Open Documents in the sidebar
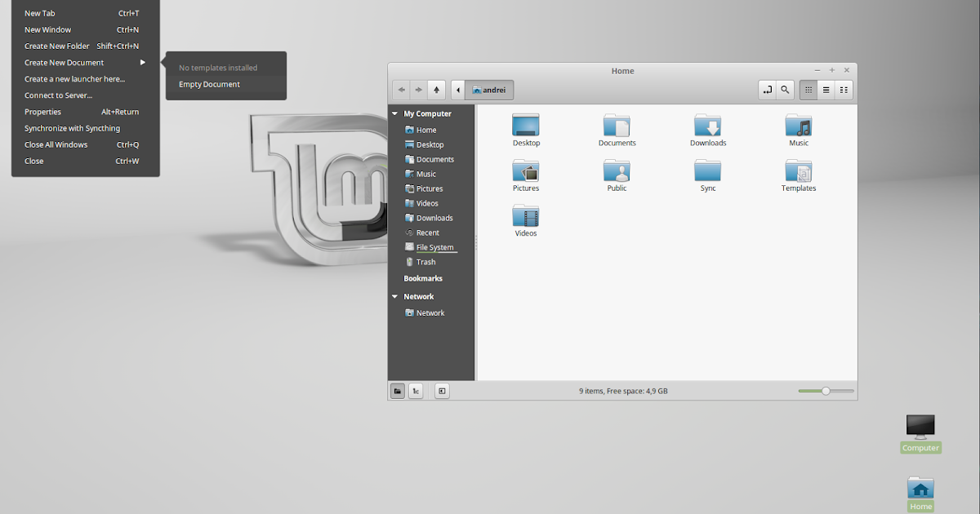The image size is (980, 514). (431, 159)
